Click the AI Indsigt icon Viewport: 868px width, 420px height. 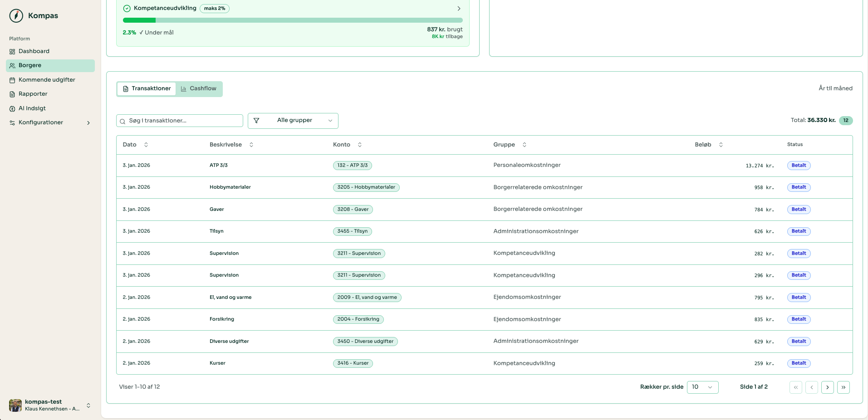pyautogui.click(x=12, y=109)
